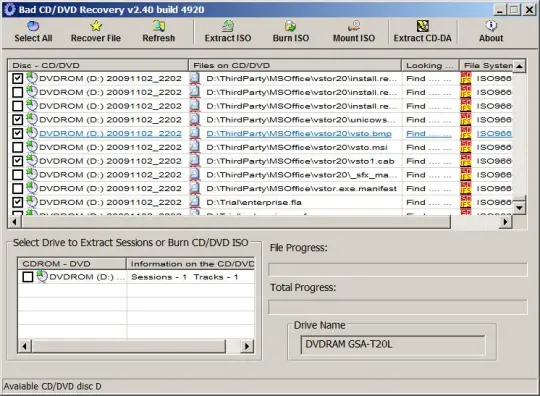Click the file list scroll left arrow
The height and width of the screenshot is (396, 540).
click(x=14, y=222)
